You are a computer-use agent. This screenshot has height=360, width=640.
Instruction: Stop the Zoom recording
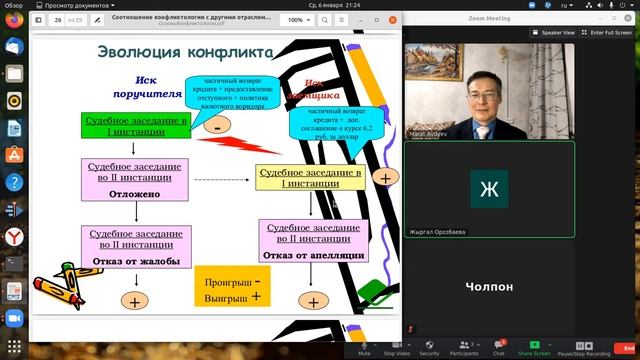589,346
